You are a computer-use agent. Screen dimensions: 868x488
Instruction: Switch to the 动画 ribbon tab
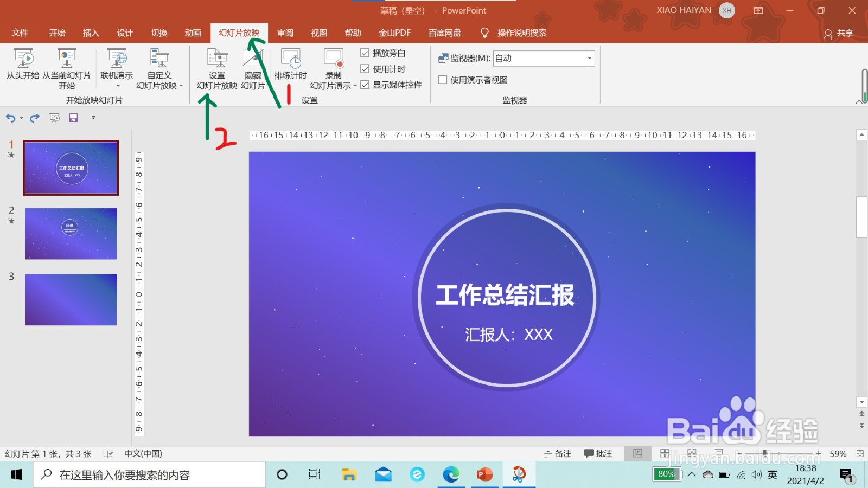[193, 33]
